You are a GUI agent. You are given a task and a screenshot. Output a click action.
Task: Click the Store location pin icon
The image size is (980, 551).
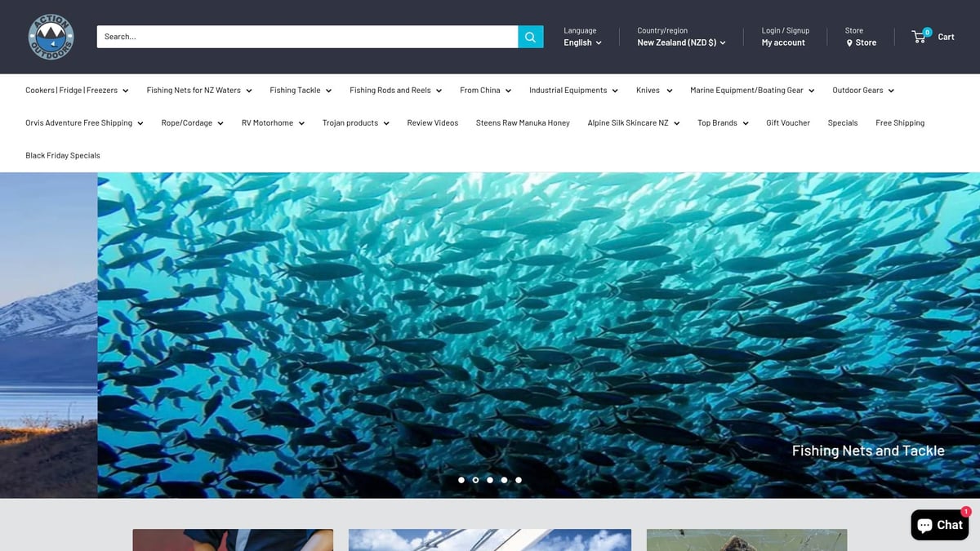click(x=850, y=42)
